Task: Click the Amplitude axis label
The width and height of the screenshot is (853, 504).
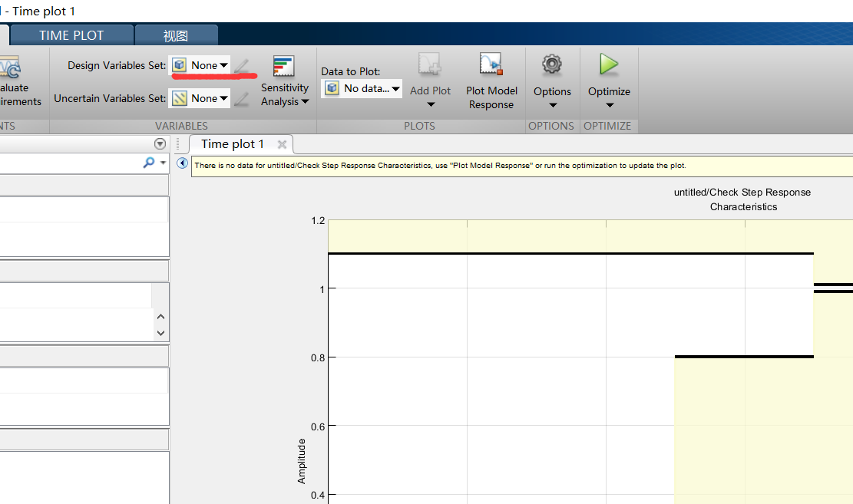Action: click(x=302, y=462)
